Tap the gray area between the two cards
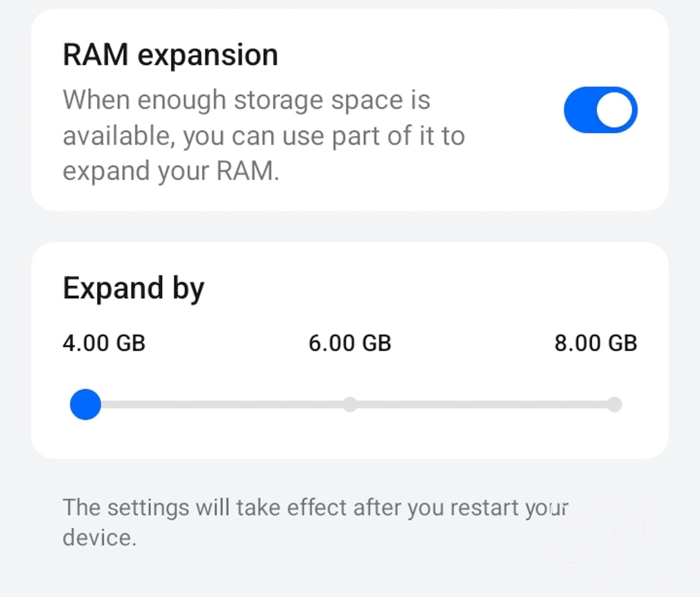 tap(350, 225)
